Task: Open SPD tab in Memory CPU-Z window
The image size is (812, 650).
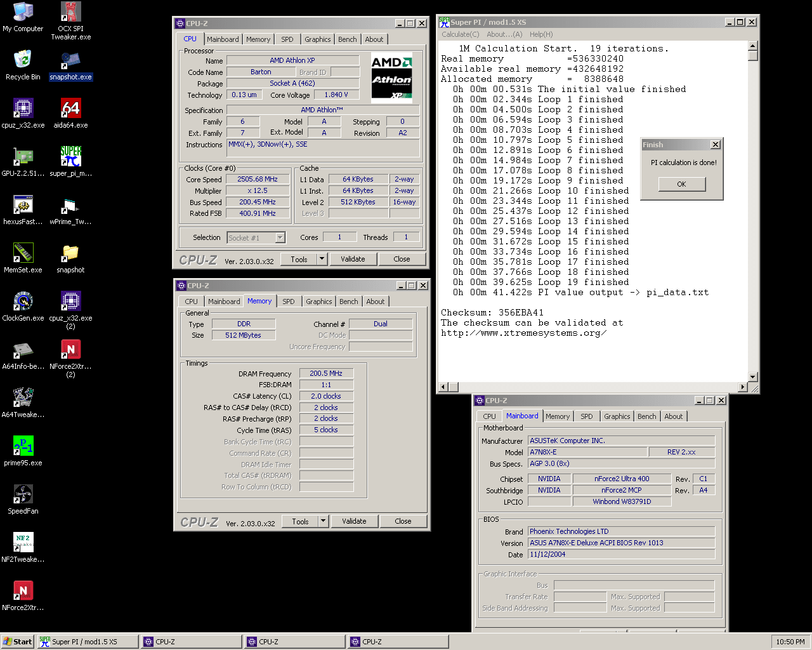Action: pos(289,302)
